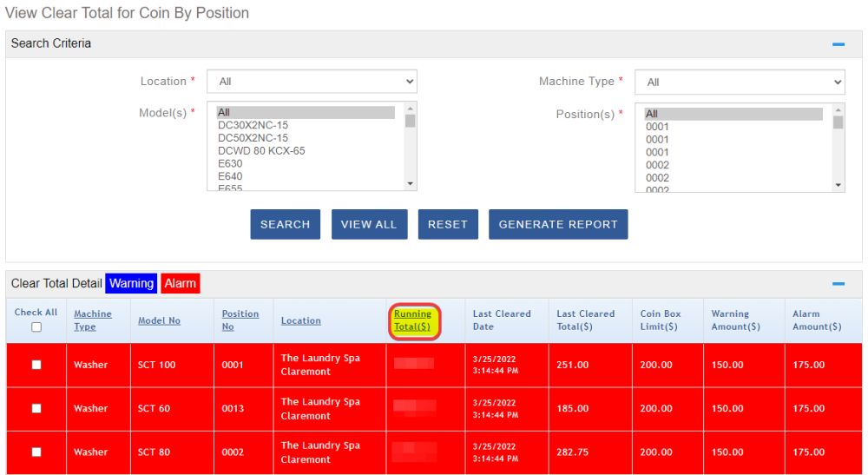Sort by Position No column
The width and height of the screenshot is (868, 475).
240,320
